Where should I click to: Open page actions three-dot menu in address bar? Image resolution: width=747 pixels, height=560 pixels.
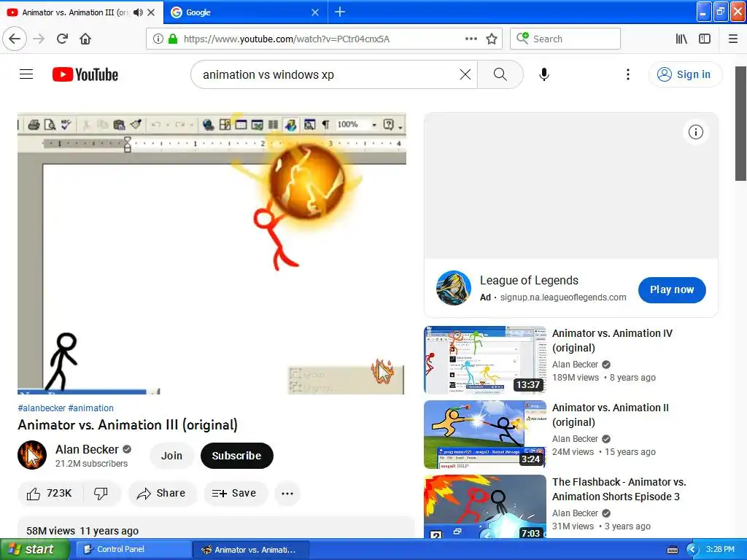(x=471, y=39)
